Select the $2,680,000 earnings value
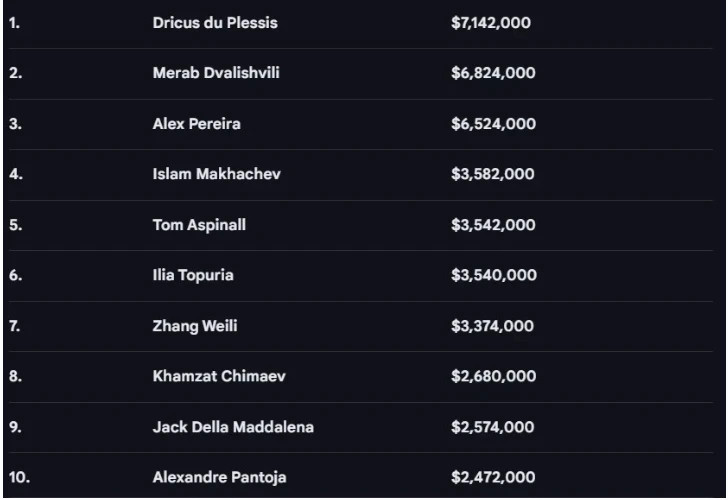 coord(493,376)
